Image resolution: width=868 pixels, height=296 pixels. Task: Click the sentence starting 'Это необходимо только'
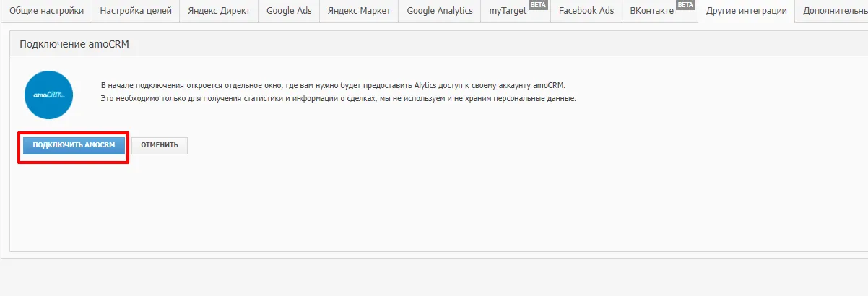click(x=339, y=97)
